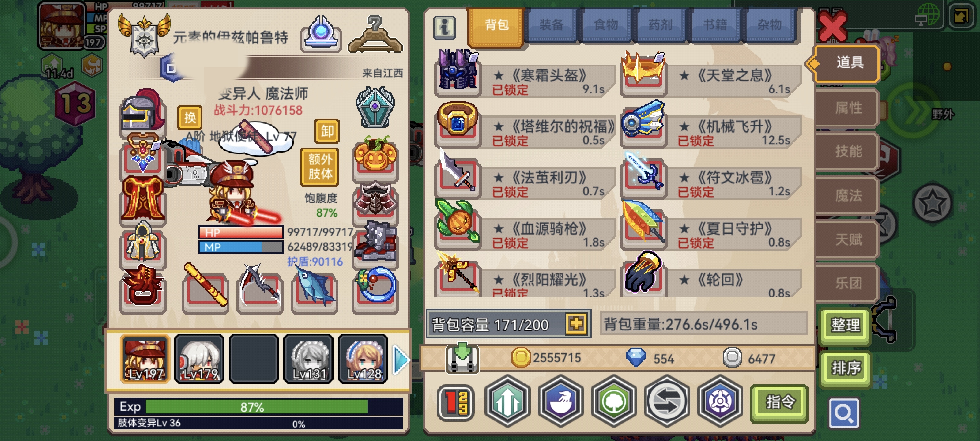Click the 指令 command button

[x=779, y=403]
